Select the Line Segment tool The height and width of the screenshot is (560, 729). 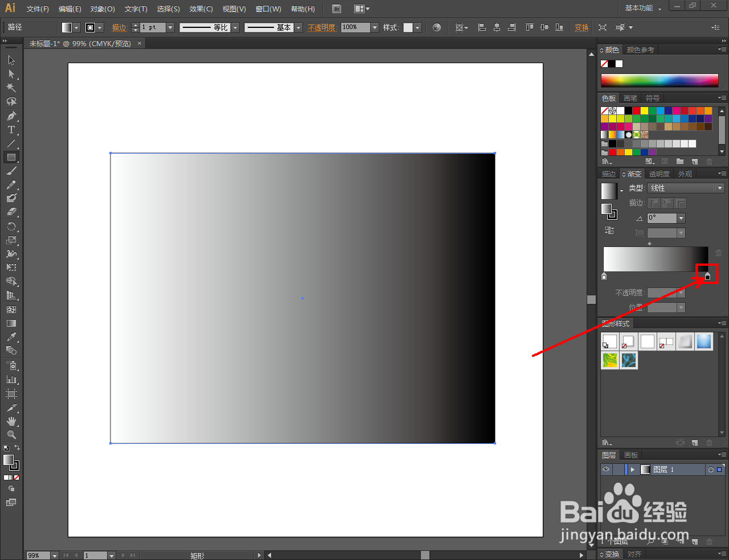11,143
